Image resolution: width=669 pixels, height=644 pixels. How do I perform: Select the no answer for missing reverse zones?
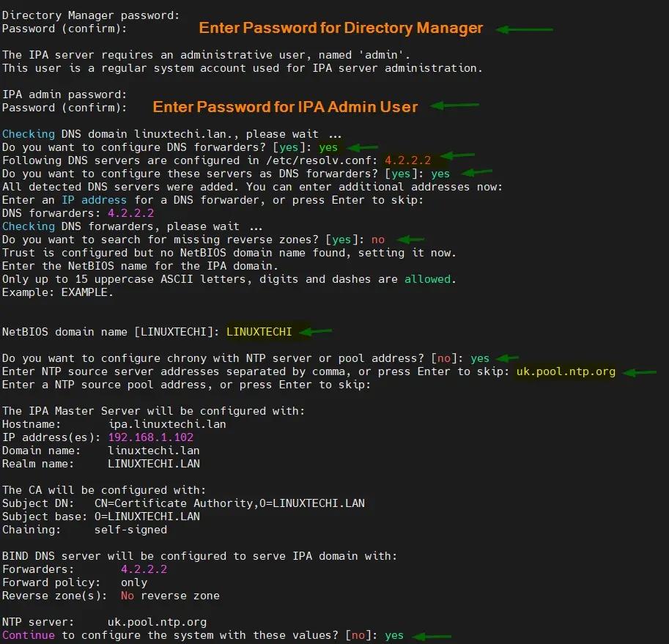coord(377,239)
